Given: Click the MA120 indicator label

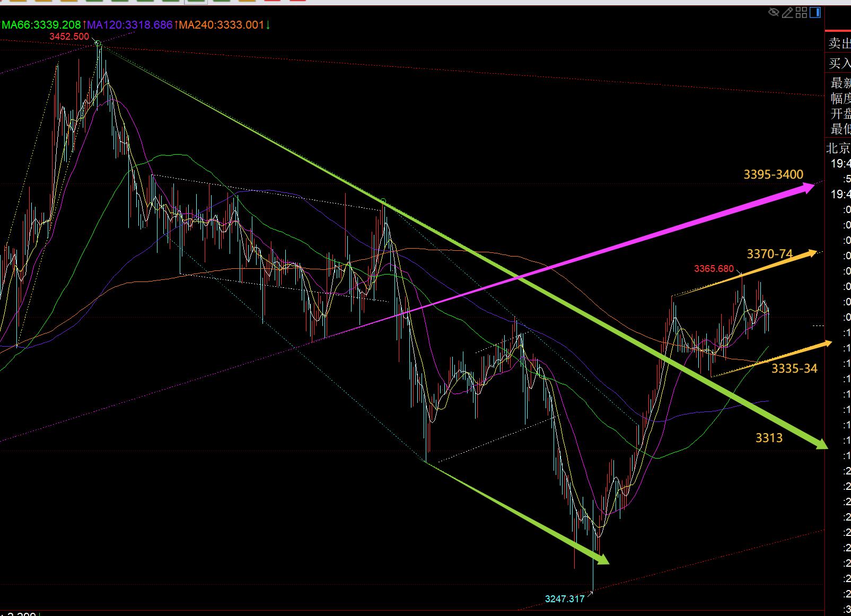Looking at the screenshot, I should pos(130,25).
